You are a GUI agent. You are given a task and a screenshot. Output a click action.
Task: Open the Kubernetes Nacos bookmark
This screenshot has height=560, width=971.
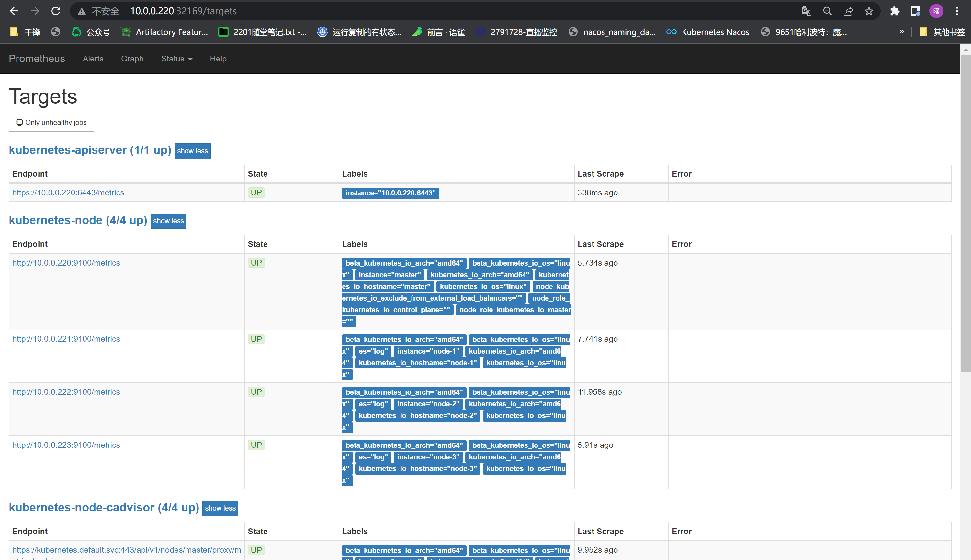coord(708,32)
